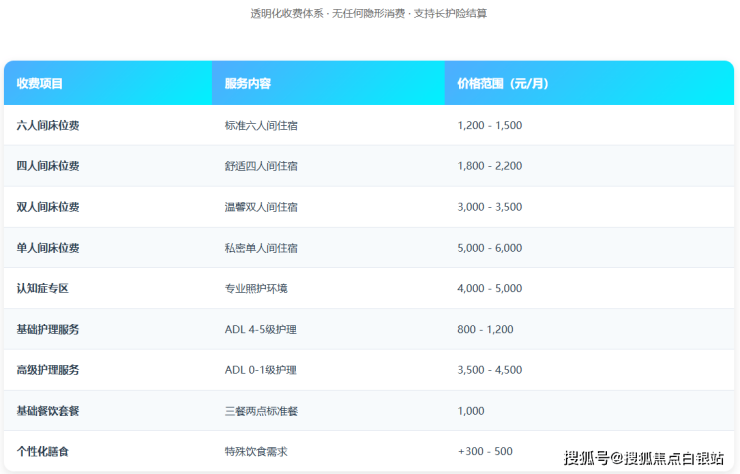
Task: Select the 六人间床位费 row label
Action: click(x=48, y=126)
